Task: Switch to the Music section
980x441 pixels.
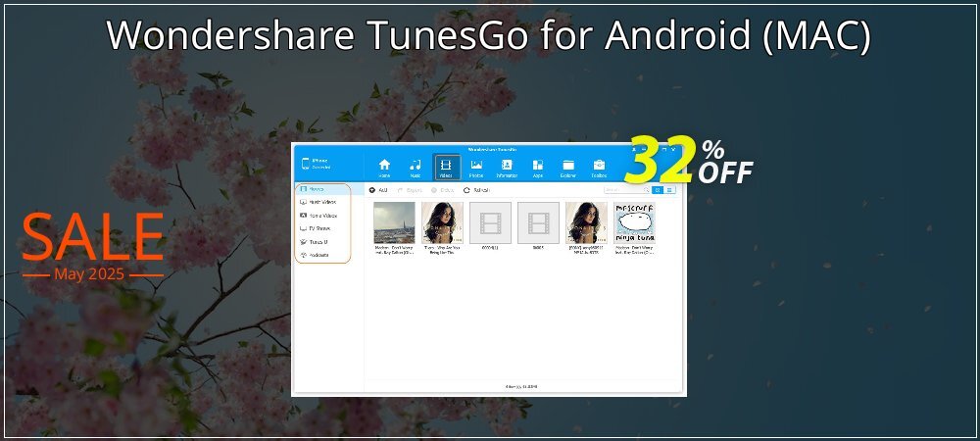Action: pos(415,168)
